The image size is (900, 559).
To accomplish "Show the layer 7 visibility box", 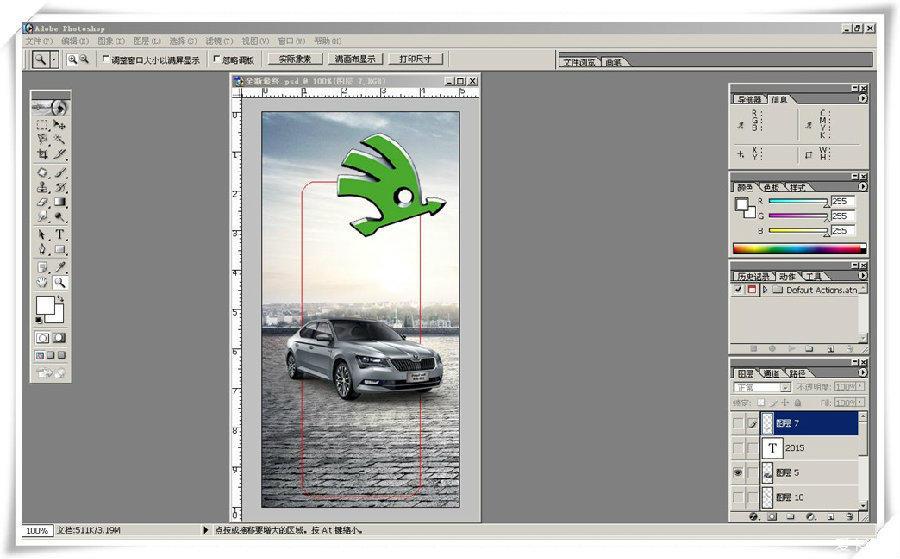I will (738, 424).
